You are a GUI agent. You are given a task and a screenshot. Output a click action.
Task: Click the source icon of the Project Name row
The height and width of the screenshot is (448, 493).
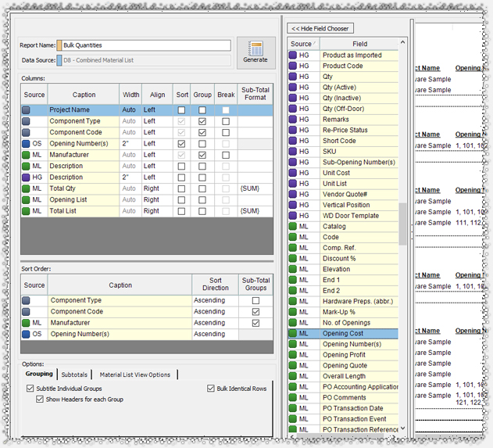click(27, 110)
